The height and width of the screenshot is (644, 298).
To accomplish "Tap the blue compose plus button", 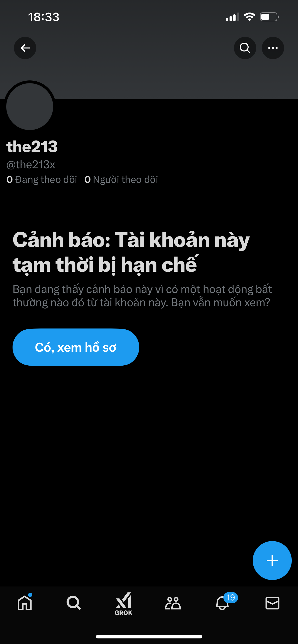I will pyautogui.click(x=272, y=561).
